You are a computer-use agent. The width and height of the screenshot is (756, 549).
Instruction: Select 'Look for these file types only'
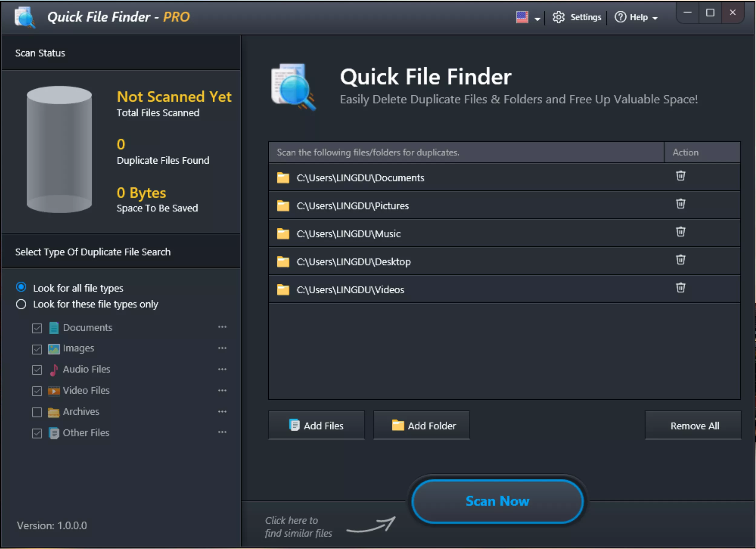tap(21, 304)
